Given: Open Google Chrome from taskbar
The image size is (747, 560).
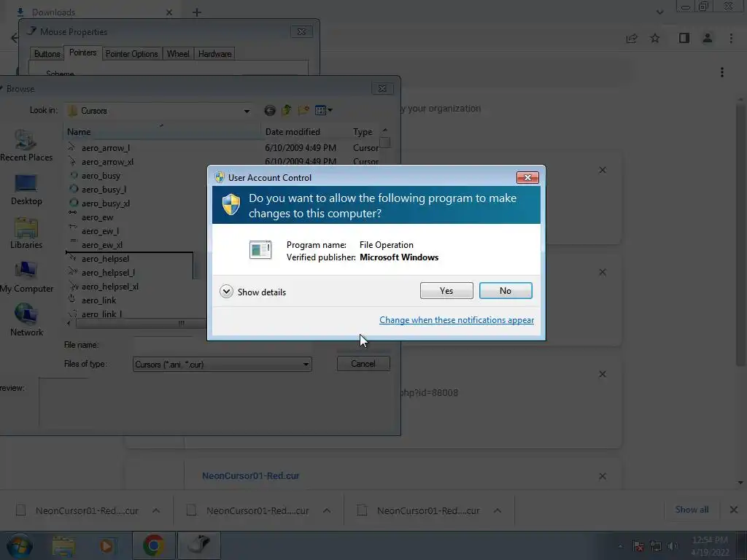Looking at the screenshot, I should point(153,545).
